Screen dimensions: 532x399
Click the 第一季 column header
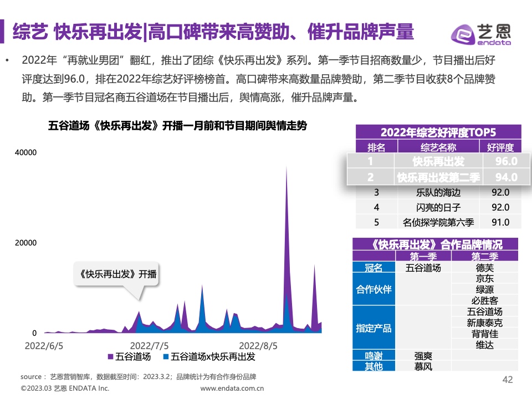coord(423,256)
